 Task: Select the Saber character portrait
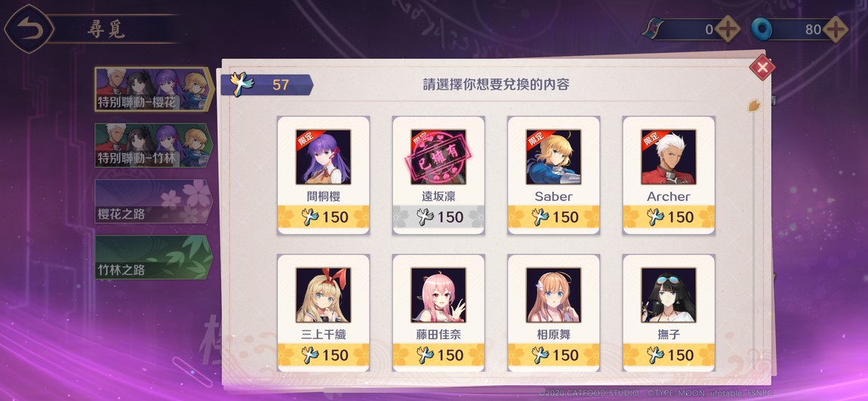point(553,157)
